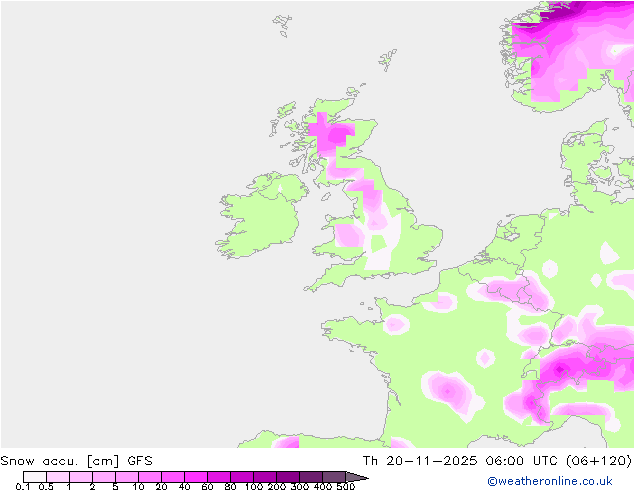Click the "500" legend scale label
634x490 pixels.
click(346, 486)
